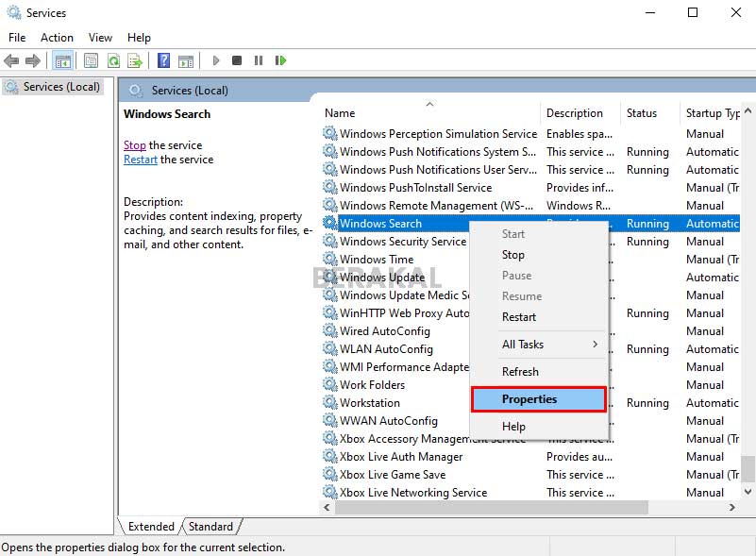Switch to the Standard tab
Screen dimensions: 756x556
pyautogui.click(x=210, y=527)
